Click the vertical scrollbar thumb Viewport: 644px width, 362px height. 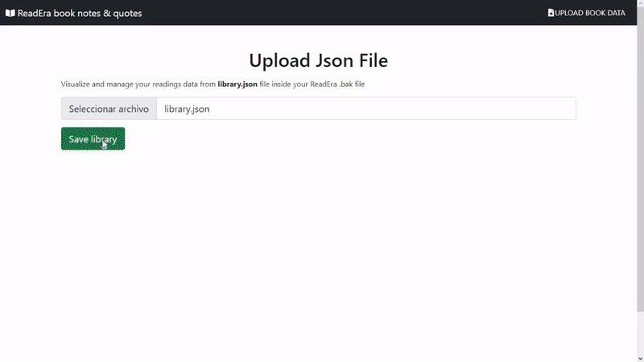(640, 161)
